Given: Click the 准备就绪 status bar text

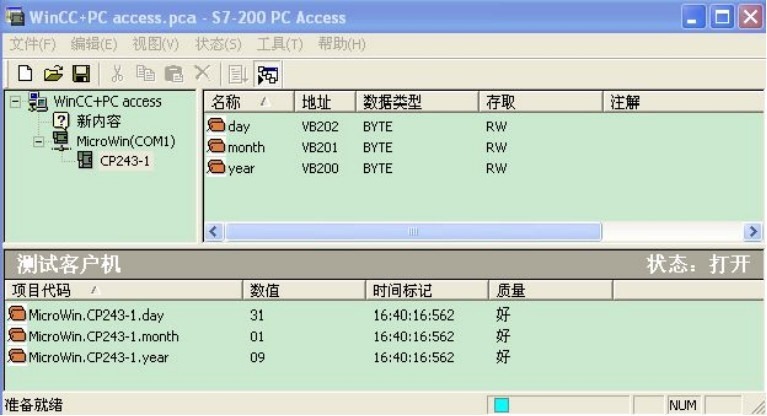Looking at the screenshot, I should point(33,405).
